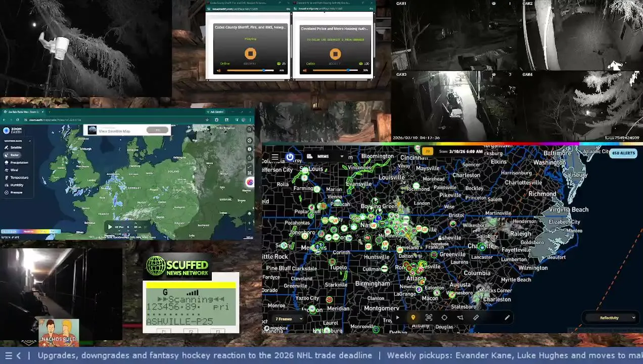Select the Temperature layer in Zoom Earth
The height and width of the screenshot is (364, 643).
pos(16,177)
